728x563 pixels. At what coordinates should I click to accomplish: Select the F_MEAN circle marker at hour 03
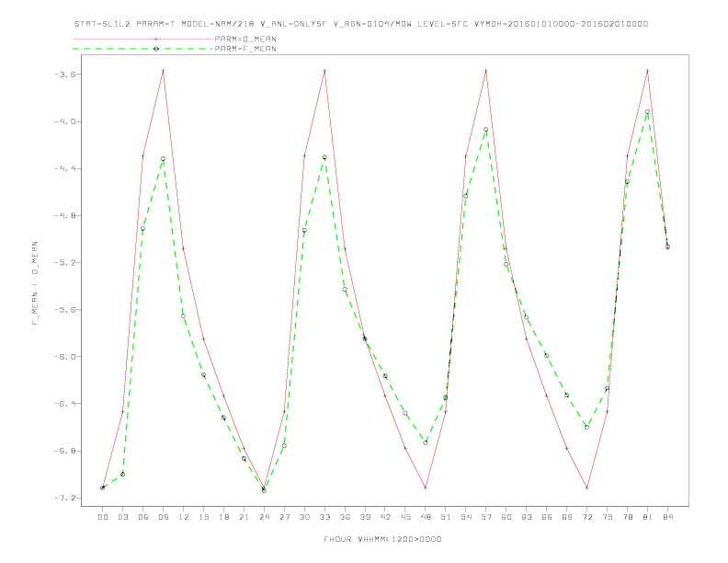pyautogui.click(x=122, y=475)
